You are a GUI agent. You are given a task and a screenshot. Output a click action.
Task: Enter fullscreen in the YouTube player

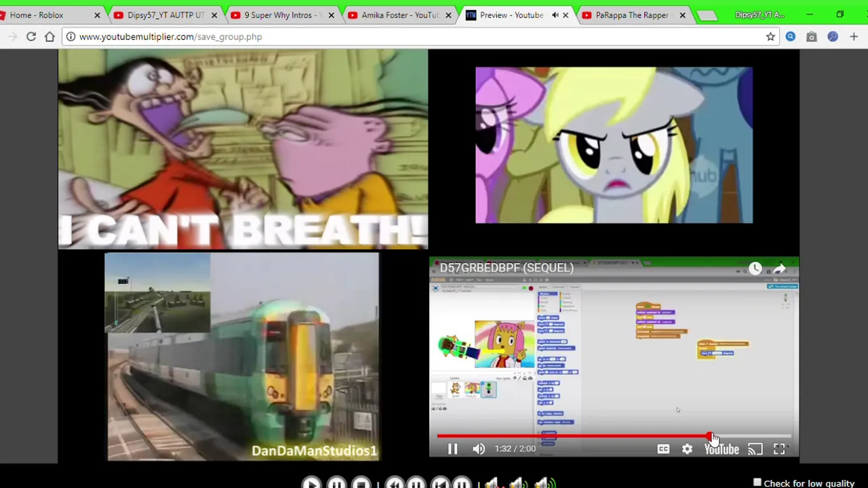[x=779, y=449]
